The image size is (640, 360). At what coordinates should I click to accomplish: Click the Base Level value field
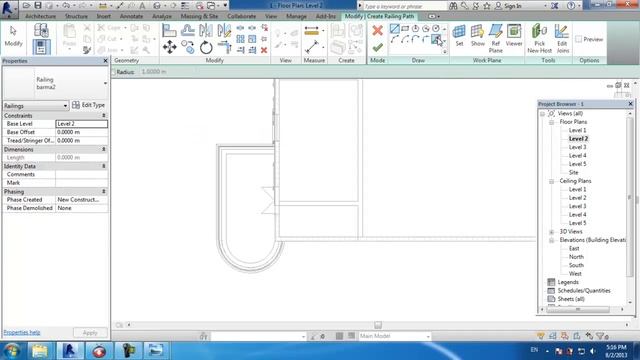tap(82, 124)
